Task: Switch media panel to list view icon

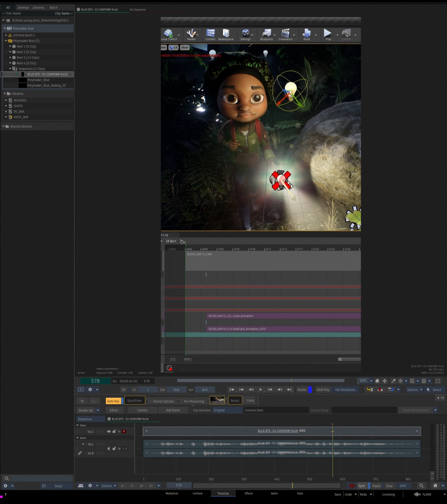Action: coord(44,486)
